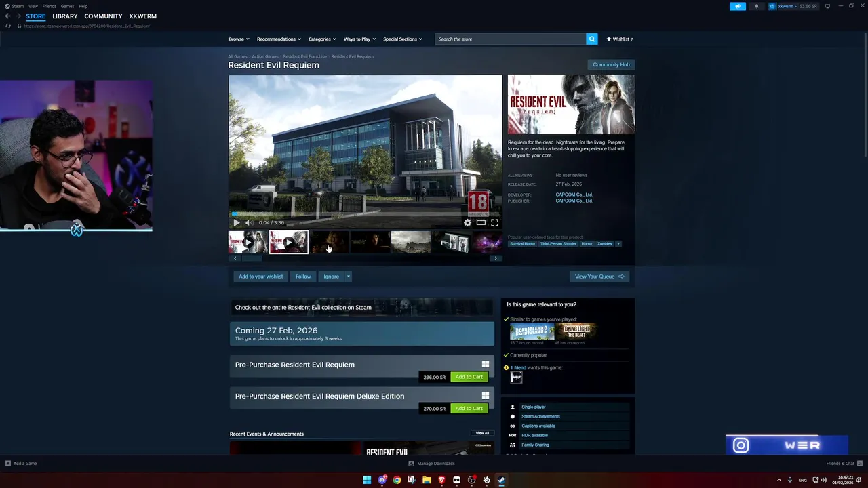The height and width of the screenshot is (488, 868).
Task: Select the second trailer thumbnail
Action: [x=288, y=242]
